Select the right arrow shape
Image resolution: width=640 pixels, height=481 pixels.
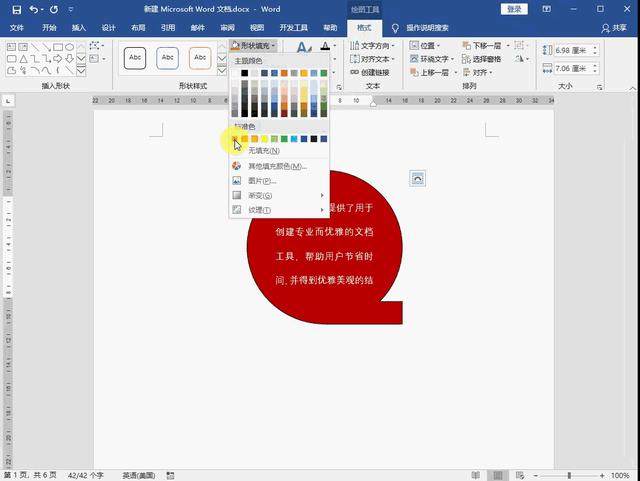point(58,59)
